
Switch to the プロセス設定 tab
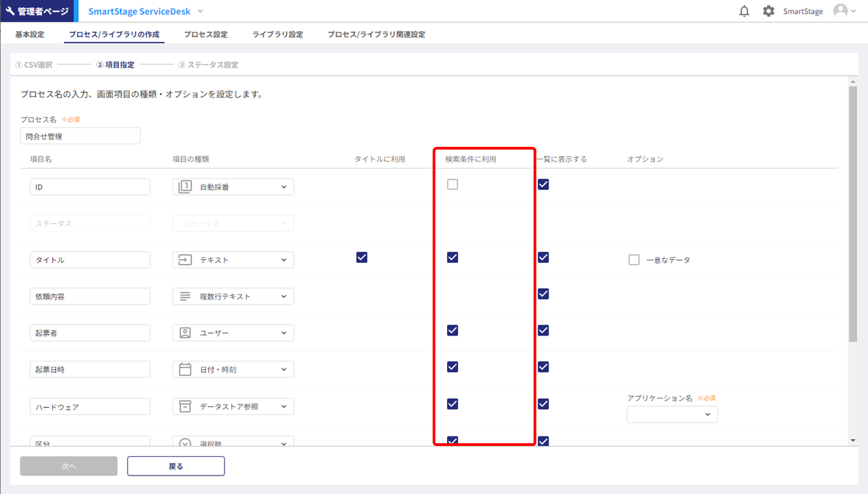click(x=205, y=34)
